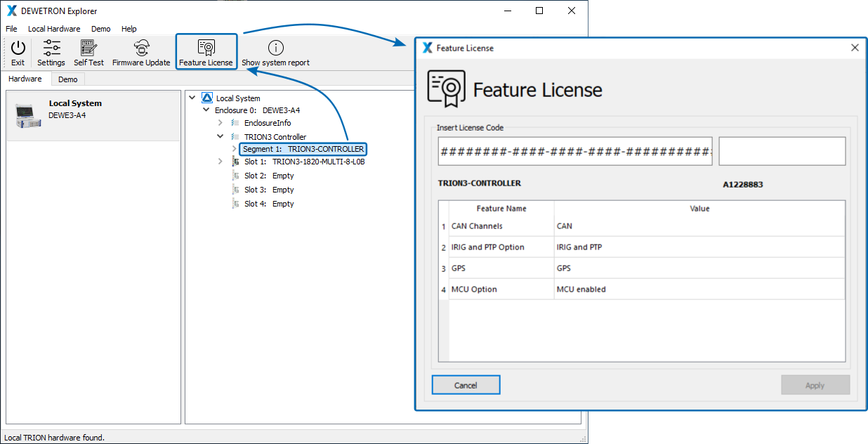
Task: Click the CAN value cell
Action: click(x=699, y=226)
